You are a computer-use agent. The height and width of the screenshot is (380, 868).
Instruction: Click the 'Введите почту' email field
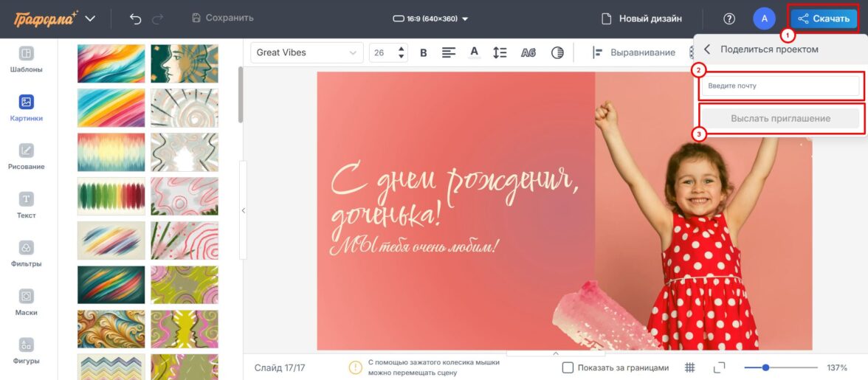pos(780,86)
